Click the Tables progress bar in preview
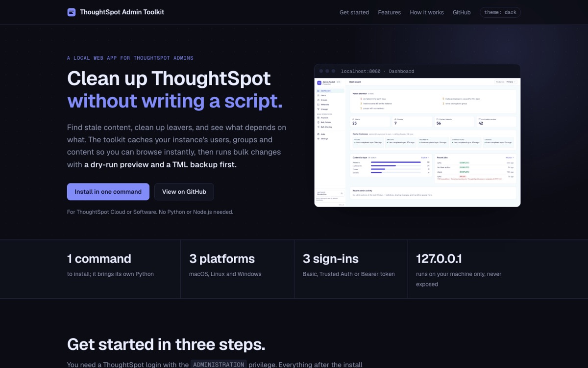Screen dimensions: 588x368 click(396, 169)
